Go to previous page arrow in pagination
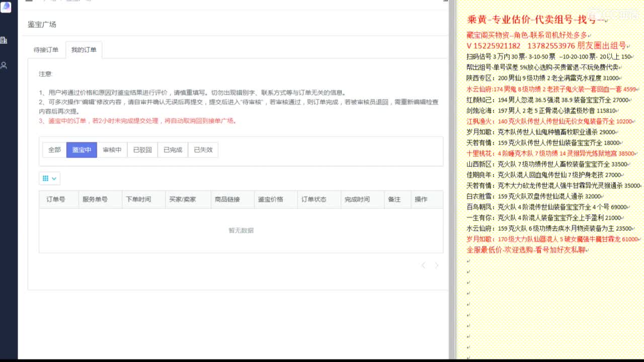Image resolution: width=644 pixels, height=362 pixels. coord(423,265)
